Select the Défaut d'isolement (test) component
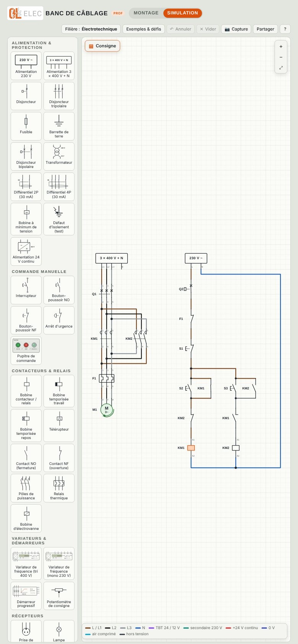The height and width of the screenshot is (644, 298). click(x=59, y=219)
